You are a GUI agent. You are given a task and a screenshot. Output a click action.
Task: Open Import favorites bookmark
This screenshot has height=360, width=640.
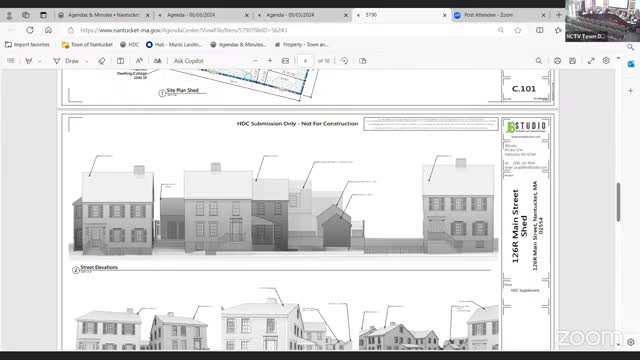coord(27,44)
